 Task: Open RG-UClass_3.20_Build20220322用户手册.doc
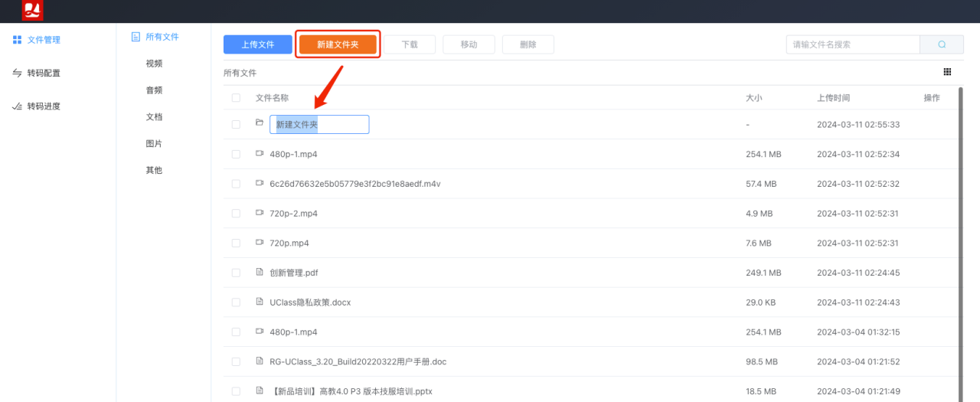(x=358, y=361)
